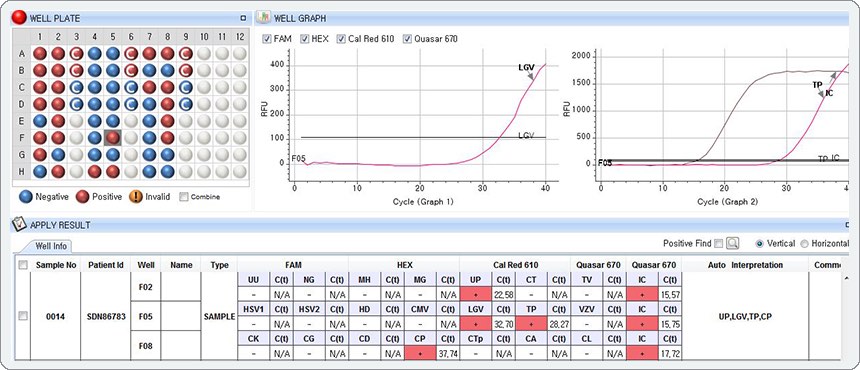Click the Well column header
Image resolution: width=860 pixels, height=370 pixels.
point(146,265)
